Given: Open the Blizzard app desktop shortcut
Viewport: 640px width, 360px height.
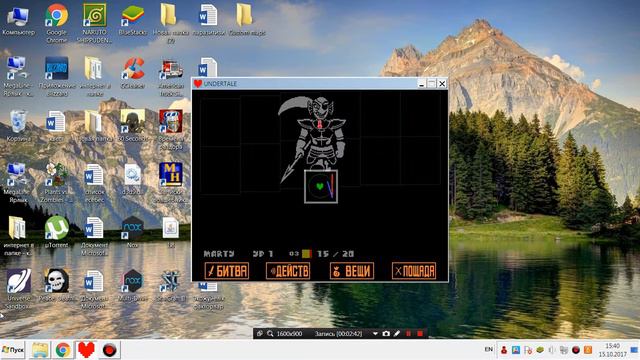Looking at the screenshot, I should (56, 77).
